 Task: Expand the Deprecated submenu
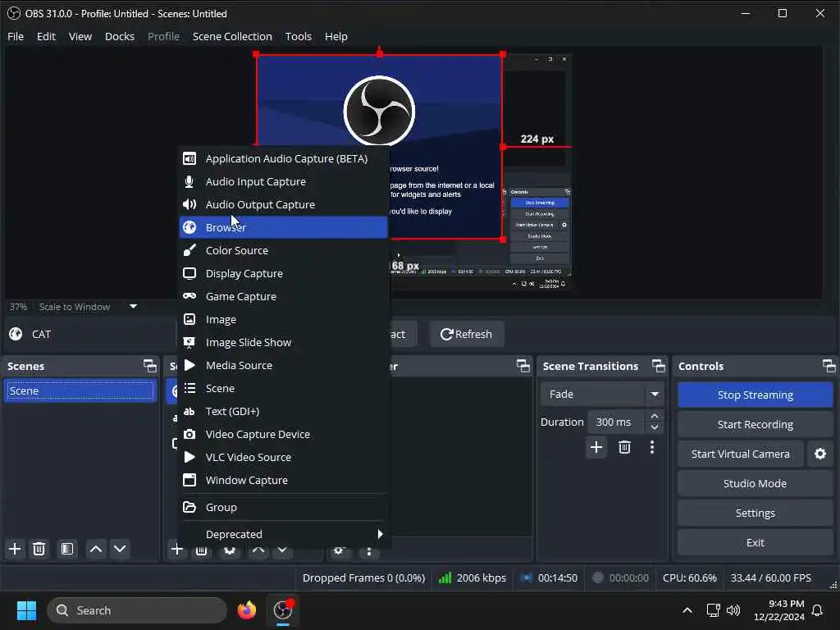pyautogui.click(x=283, y=534)
